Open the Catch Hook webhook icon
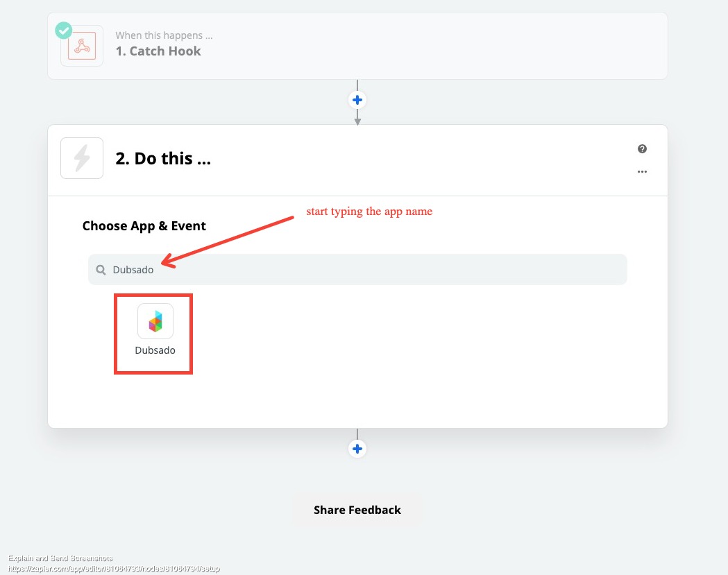Image resolution: width=728 pixels, height=575 pixels. 82,46
